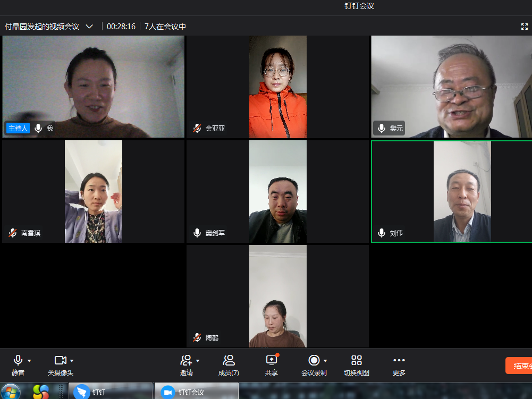Open the 成员(7) members list

(x=229, y=360)
